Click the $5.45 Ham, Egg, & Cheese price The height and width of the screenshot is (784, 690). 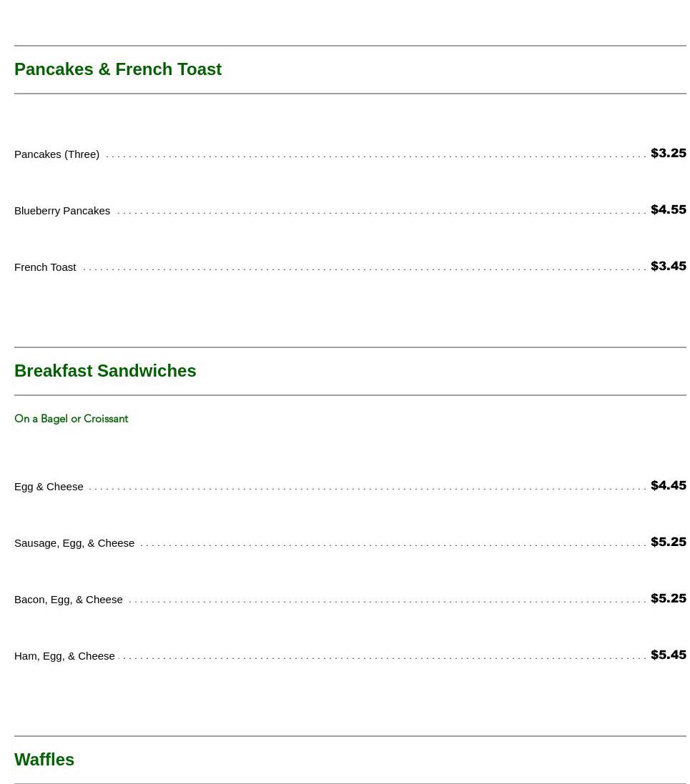[668, 655]
